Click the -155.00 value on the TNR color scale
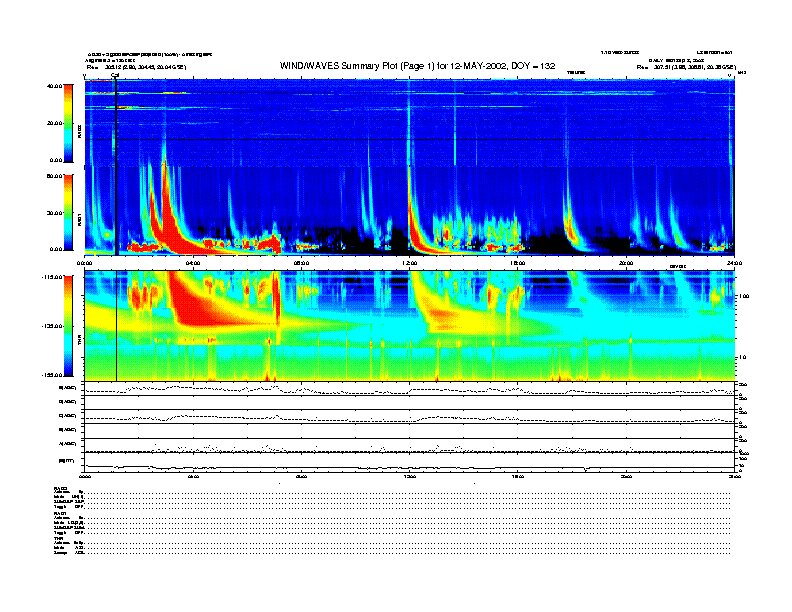This screenshot has height=612, width=792. pyautogui.click(x=52, y=375)
